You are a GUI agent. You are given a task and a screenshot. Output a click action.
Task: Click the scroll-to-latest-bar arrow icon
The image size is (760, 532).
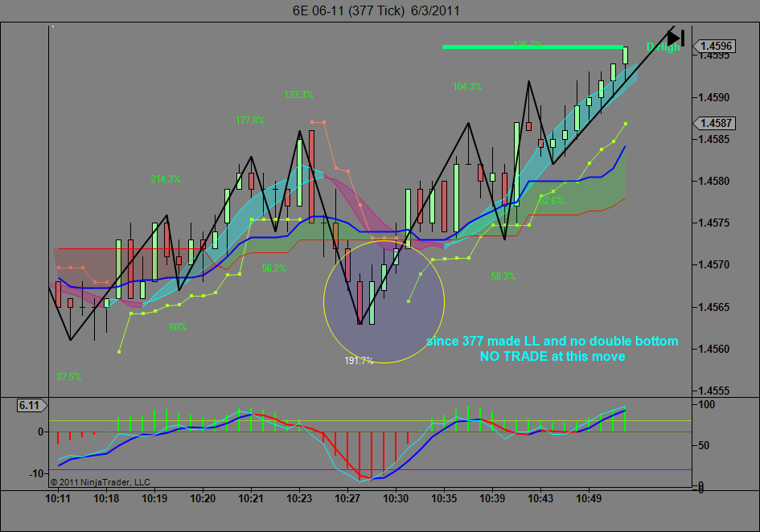676,38
